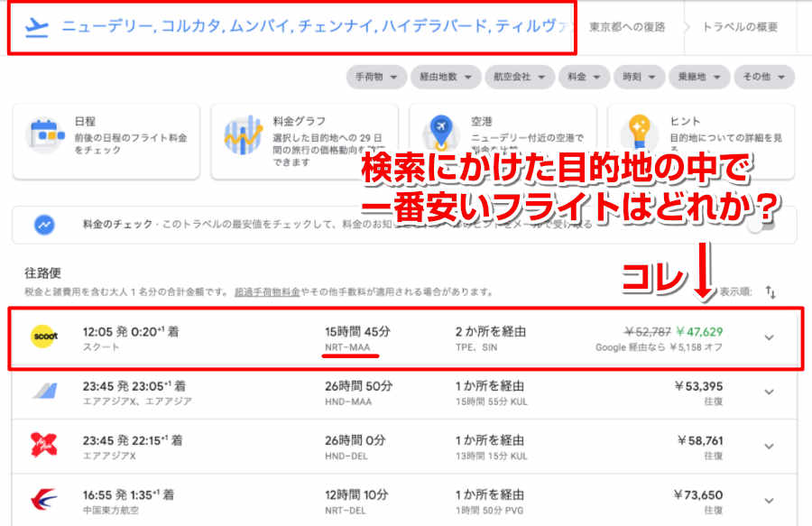Click the 料金のチェック price tracking trend icon

tap(44, 225)
